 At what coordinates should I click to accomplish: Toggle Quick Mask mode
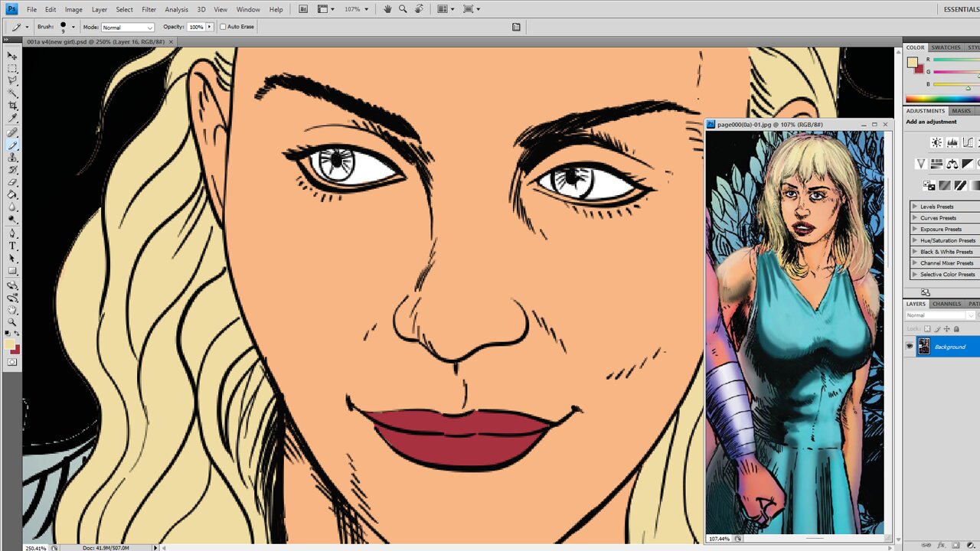click(x=12, y=363)
